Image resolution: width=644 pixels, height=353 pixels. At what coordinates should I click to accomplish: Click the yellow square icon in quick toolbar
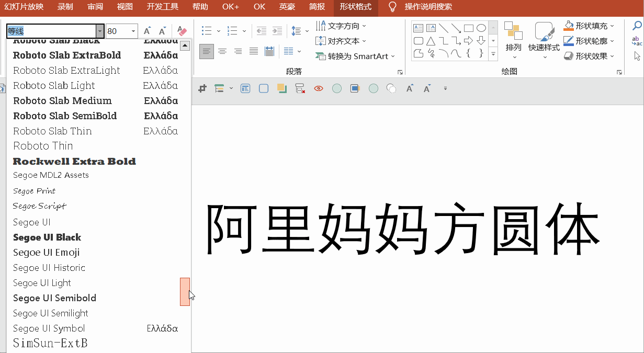coord(282,89)
